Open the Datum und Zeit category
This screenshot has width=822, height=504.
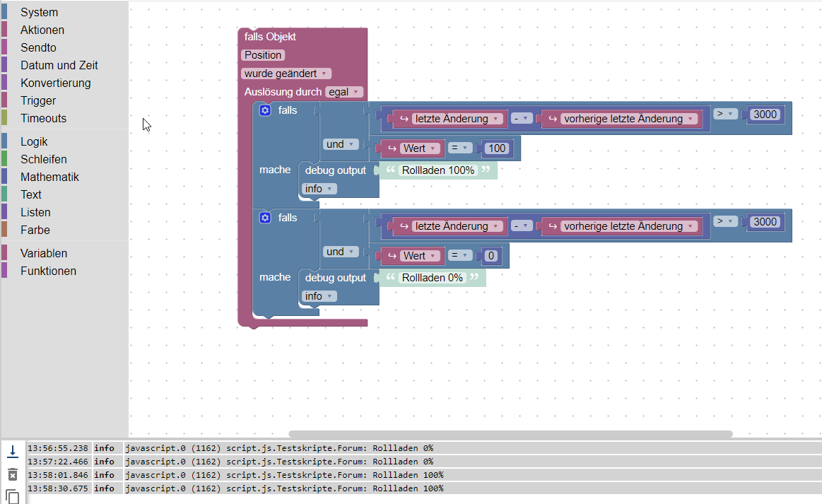coord(59,65)
